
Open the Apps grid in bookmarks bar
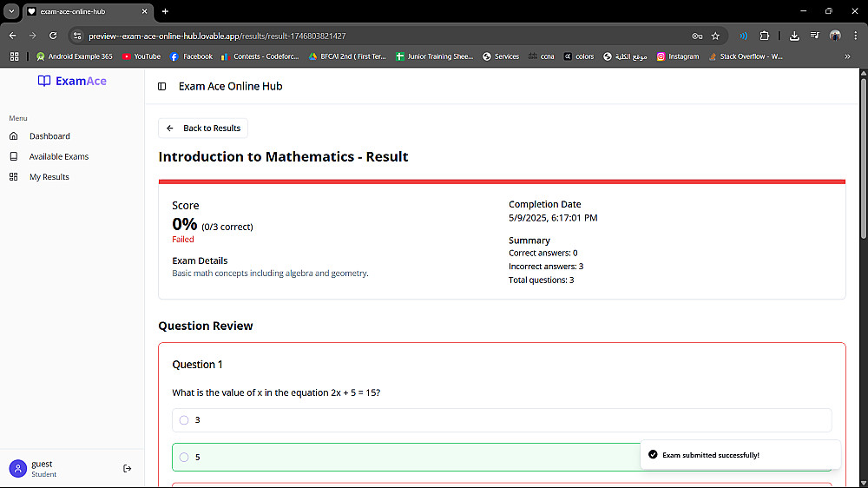coord(15,56)
